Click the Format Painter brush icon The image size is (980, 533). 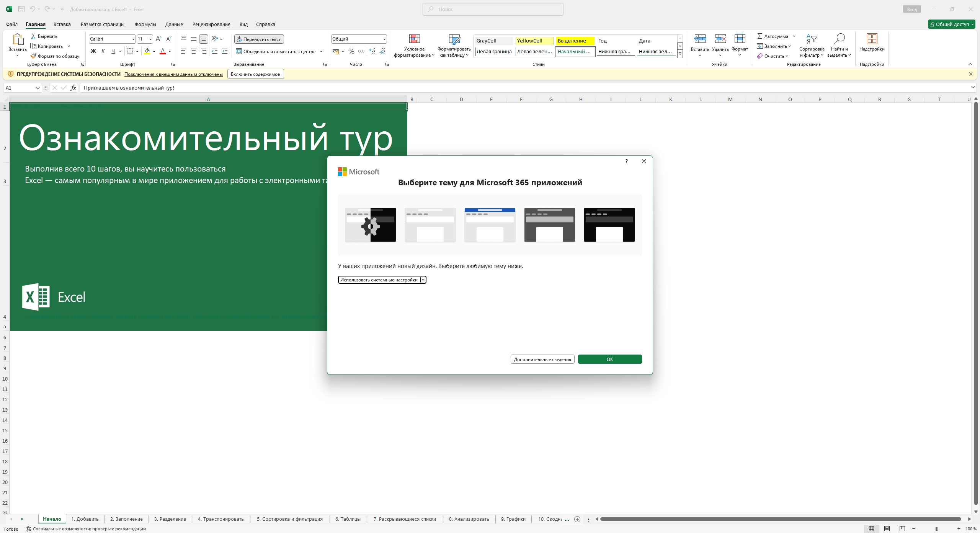tap(33, 56)
